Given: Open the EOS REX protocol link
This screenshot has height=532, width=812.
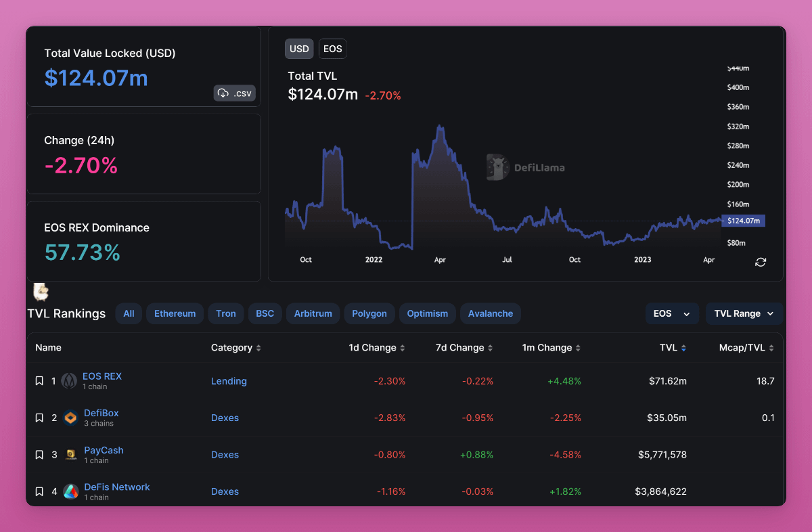Looking at the screenshot, I should tap(101, 376).
